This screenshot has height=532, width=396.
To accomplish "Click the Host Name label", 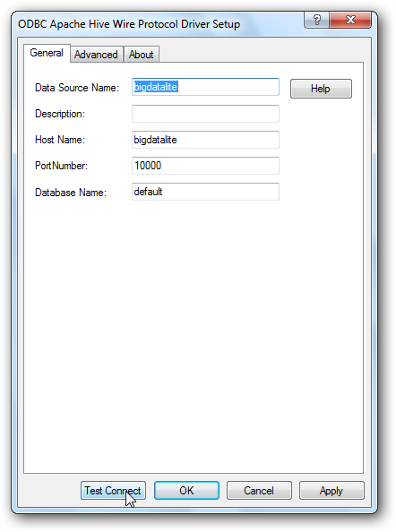I will tap(60, 140).
